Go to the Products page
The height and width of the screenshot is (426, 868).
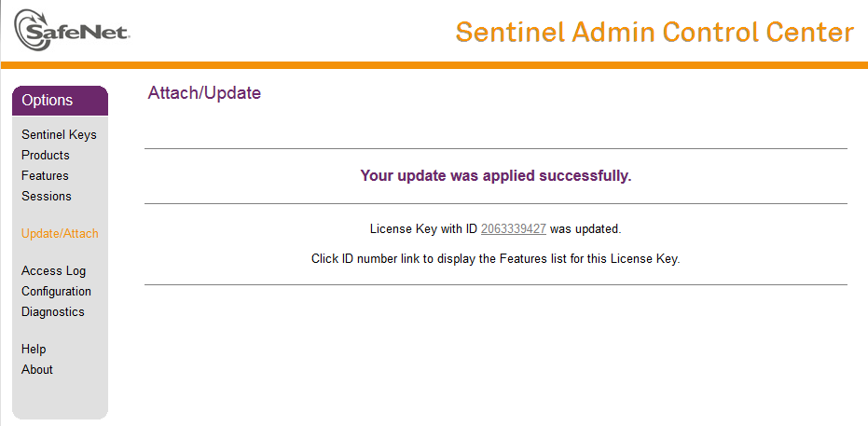(x=46, y=155)
